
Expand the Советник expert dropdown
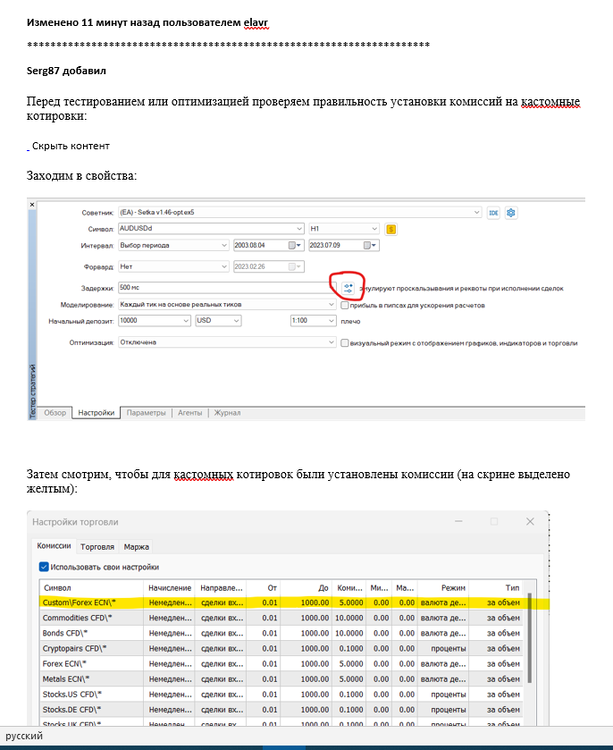point(476,212)
